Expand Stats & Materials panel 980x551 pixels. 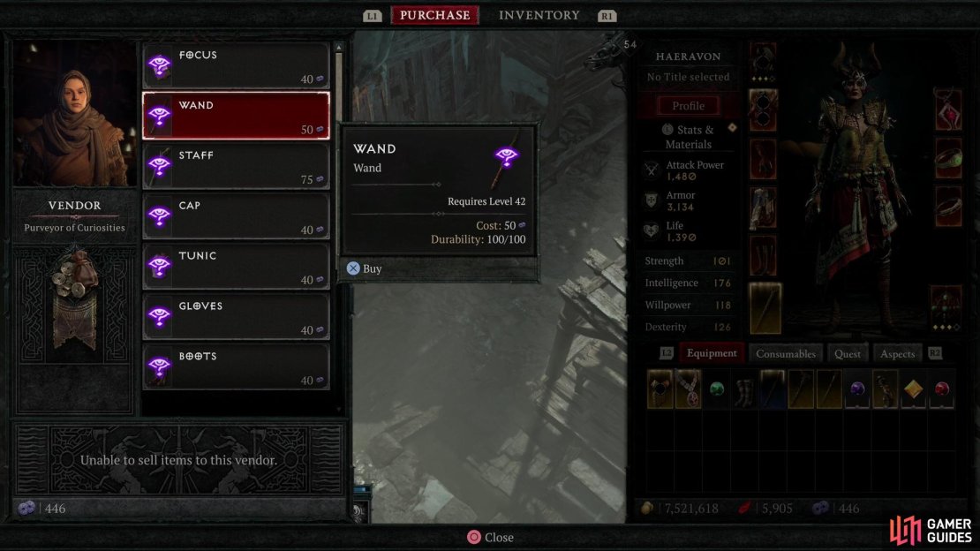[x=688, y=136]
